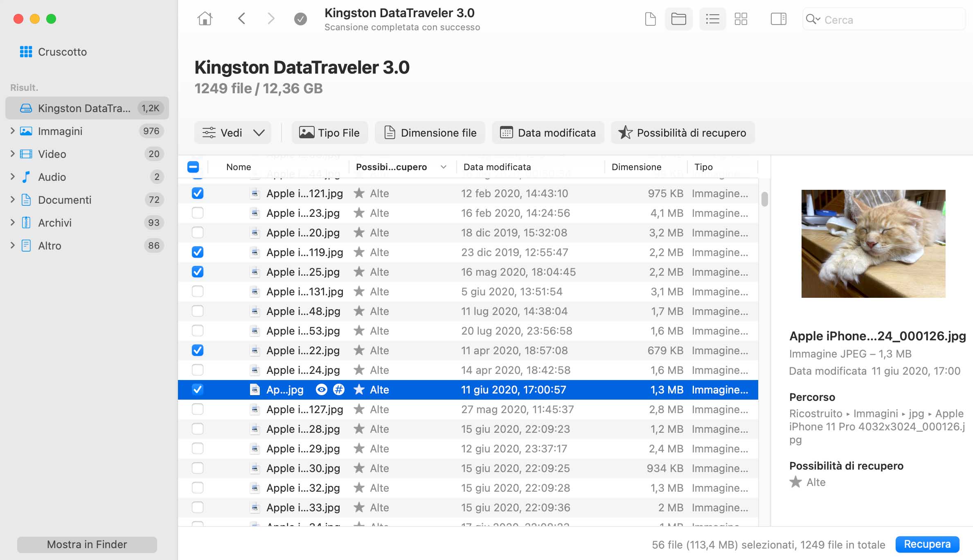Check the Apple i...23.jpg checkbox
The image size is (973, 560).
(198, 213)
